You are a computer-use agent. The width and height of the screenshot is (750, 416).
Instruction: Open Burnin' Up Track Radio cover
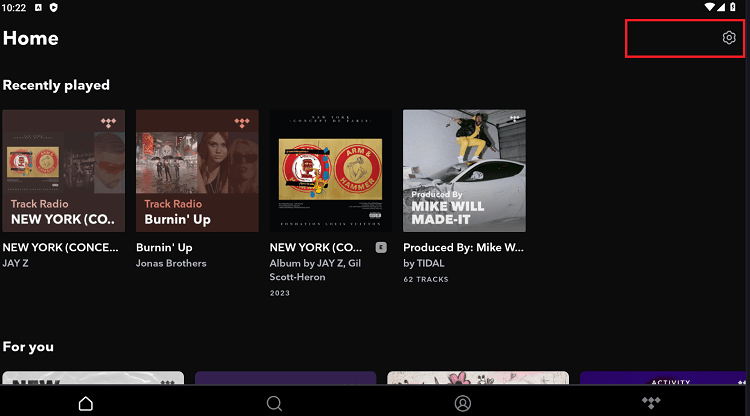click(197, 171)
